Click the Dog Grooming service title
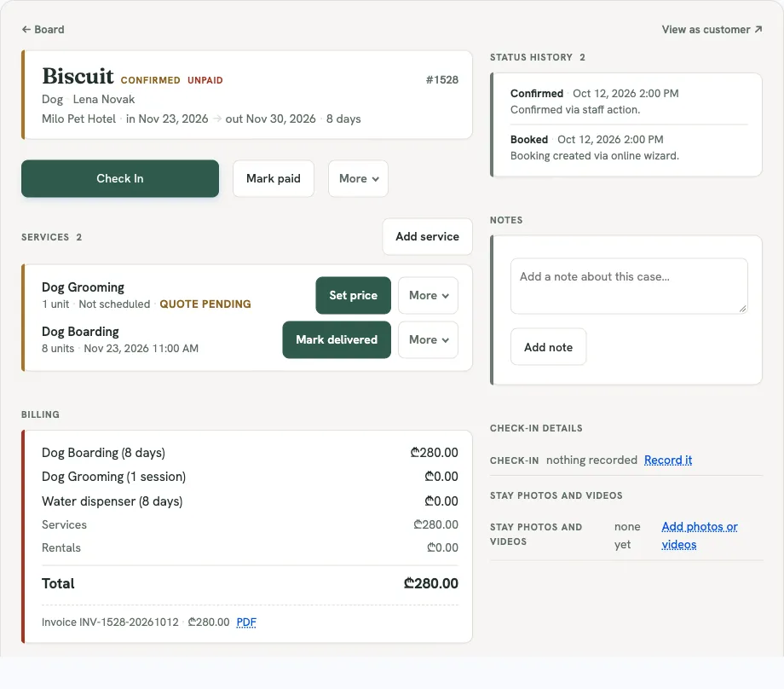The image size is (784, 689). tap(83, 287)
